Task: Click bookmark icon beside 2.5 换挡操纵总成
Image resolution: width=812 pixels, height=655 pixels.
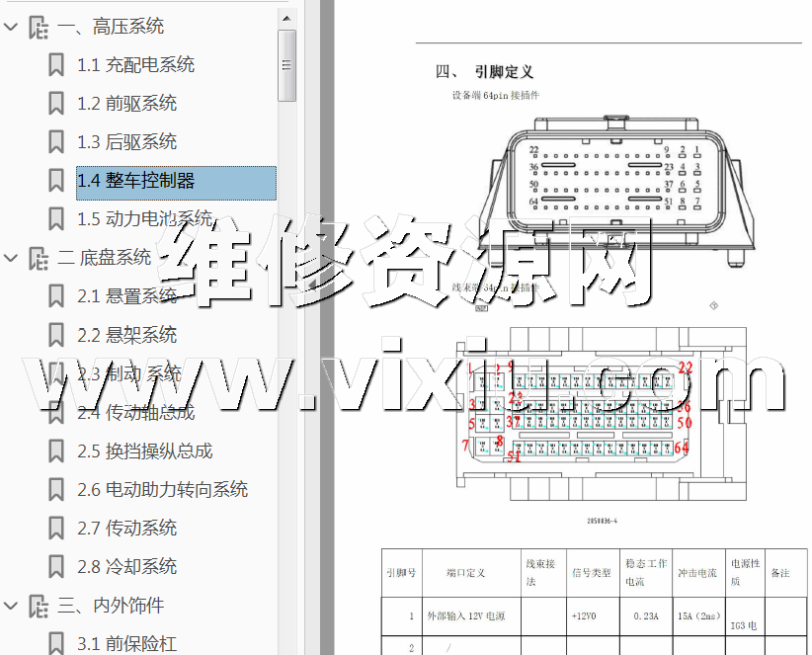Action: (x=56, y=451)
